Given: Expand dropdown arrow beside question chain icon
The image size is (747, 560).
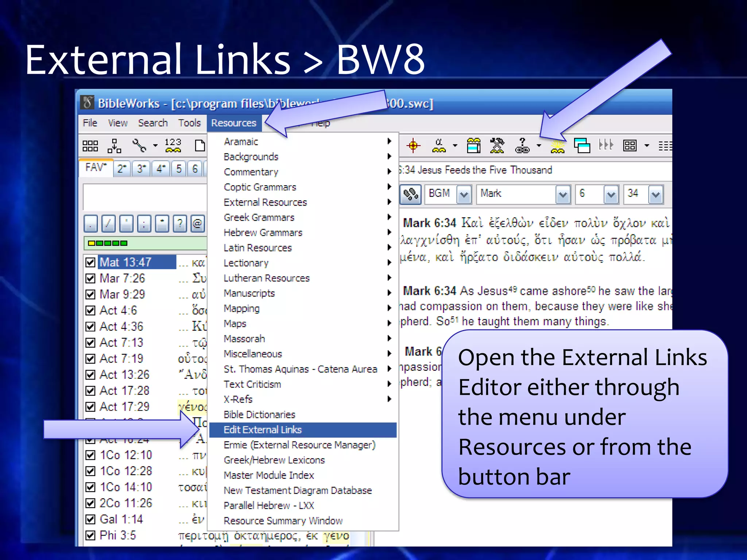Looking at the screenshot, I should (539, 145).
